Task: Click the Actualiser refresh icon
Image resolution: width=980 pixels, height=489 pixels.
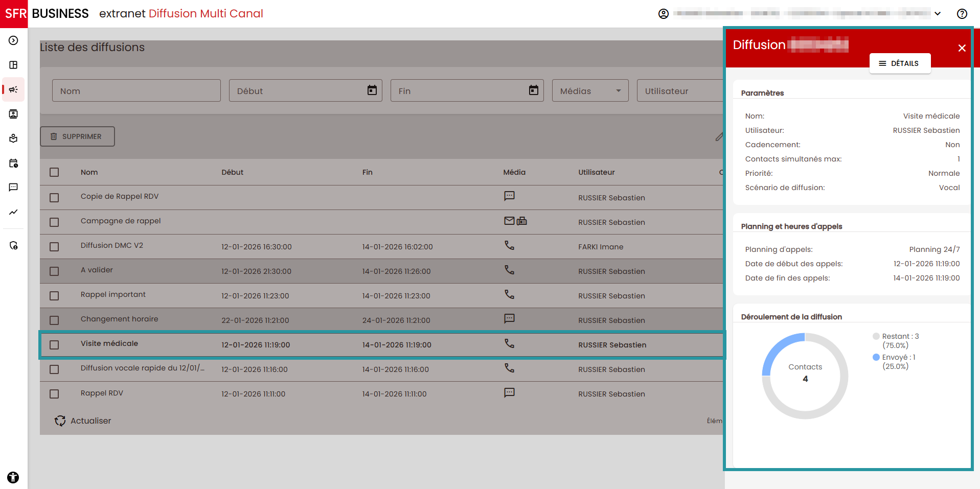Action: (x=60, y=421)
